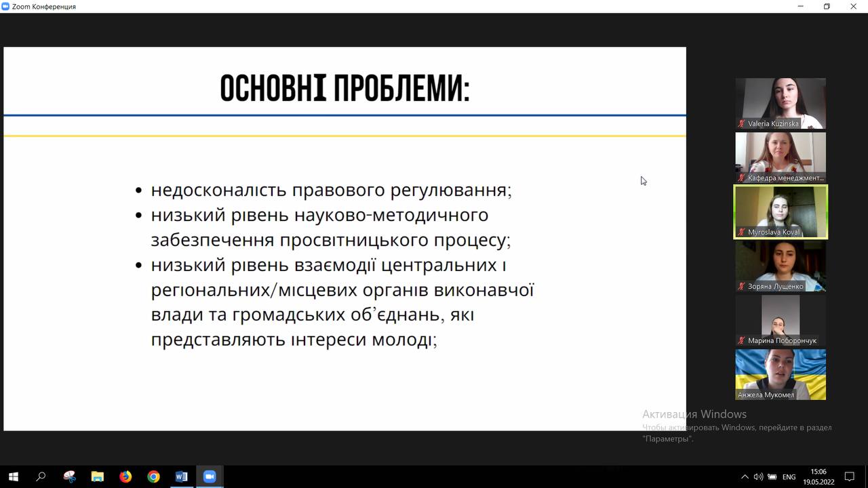Click the taskbar search magnifier icon

click(41, 476)
